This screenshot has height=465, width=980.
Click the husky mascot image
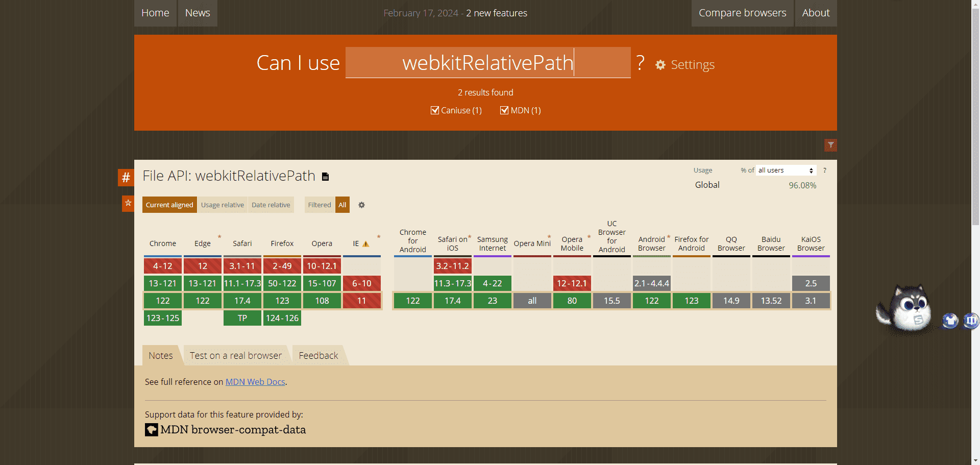pyautogui.click(x=905, y=309)
